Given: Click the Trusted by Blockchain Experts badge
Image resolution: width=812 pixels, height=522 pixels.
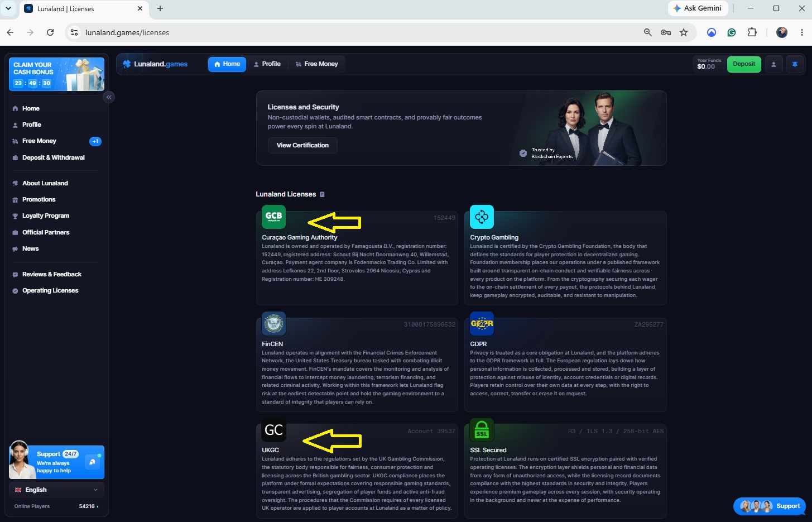Looking at the screenshot, I should 546,153.
